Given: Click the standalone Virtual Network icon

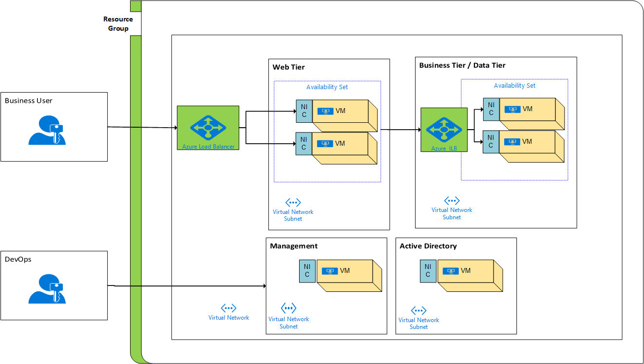Looking at the screenshot, I should [228, 308].
